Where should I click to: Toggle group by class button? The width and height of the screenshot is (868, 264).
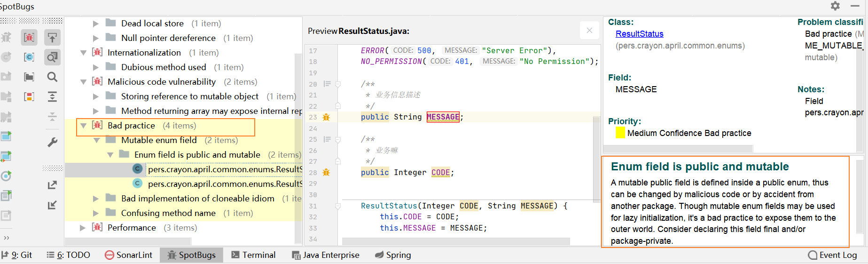click(29, 57)
